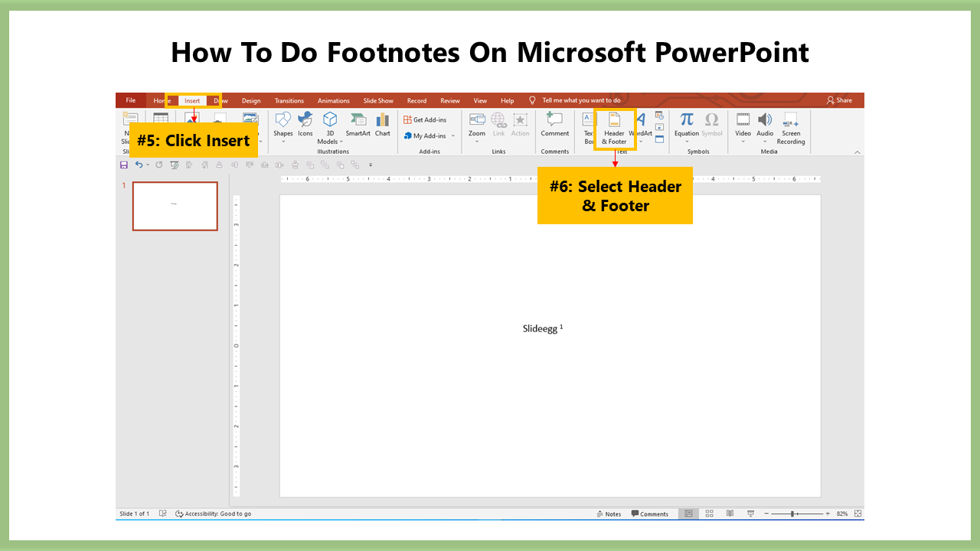This screenshot has height=551, width=980.
Task: Click the Share button
Action: click(839, 100)
